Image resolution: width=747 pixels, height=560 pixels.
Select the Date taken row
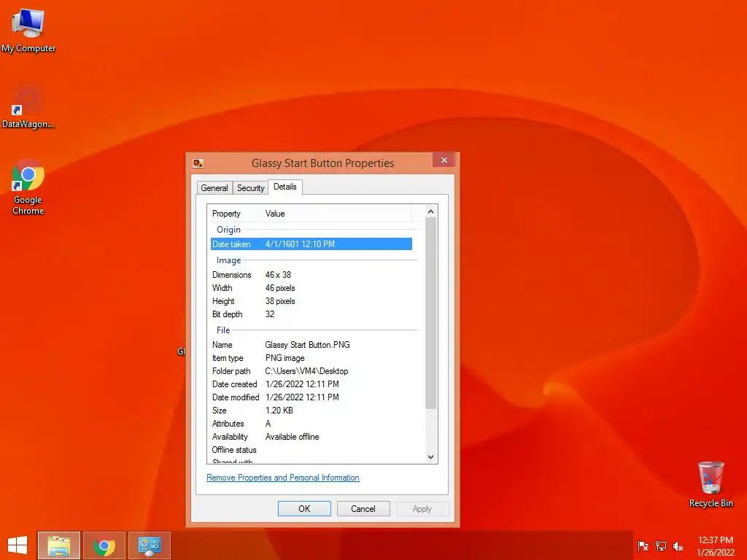[x=311, y=244]
